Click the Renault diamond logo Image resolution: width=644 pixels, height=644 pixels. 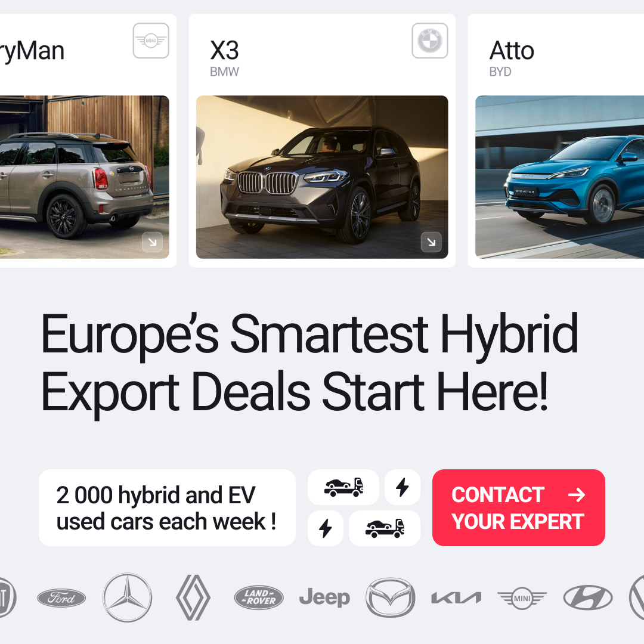(193, 597)
